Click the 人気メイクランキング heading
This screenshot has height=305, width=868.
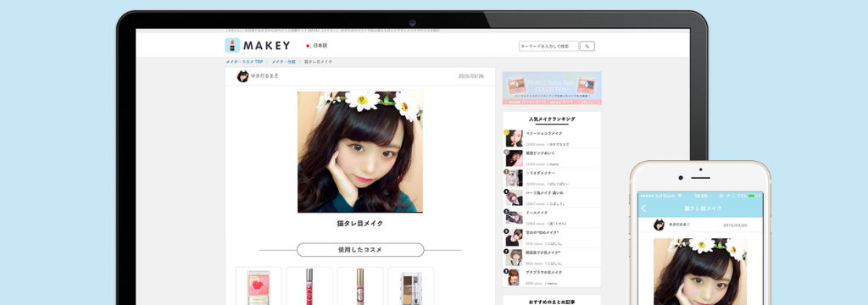click(x=552, y=119)
